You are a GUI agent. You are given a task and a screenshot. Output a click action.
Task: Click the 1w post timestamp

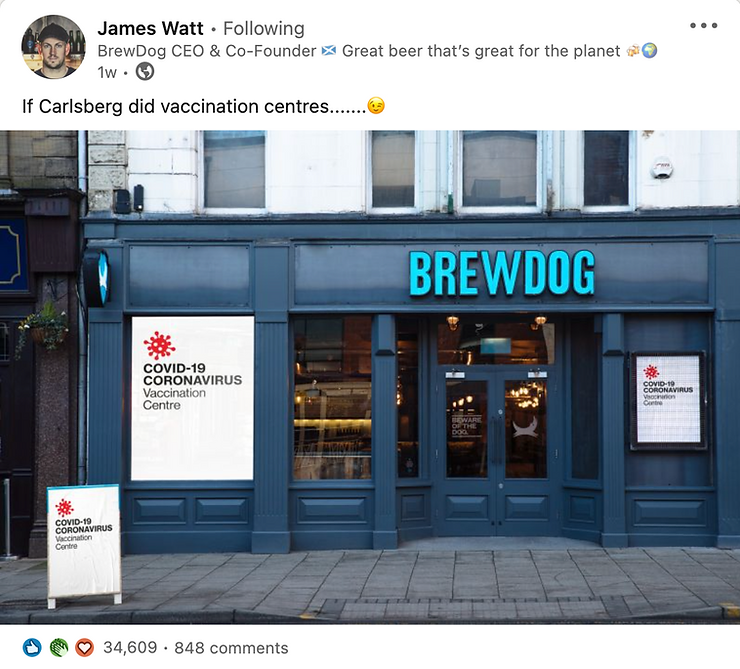[x=107, y=72]
